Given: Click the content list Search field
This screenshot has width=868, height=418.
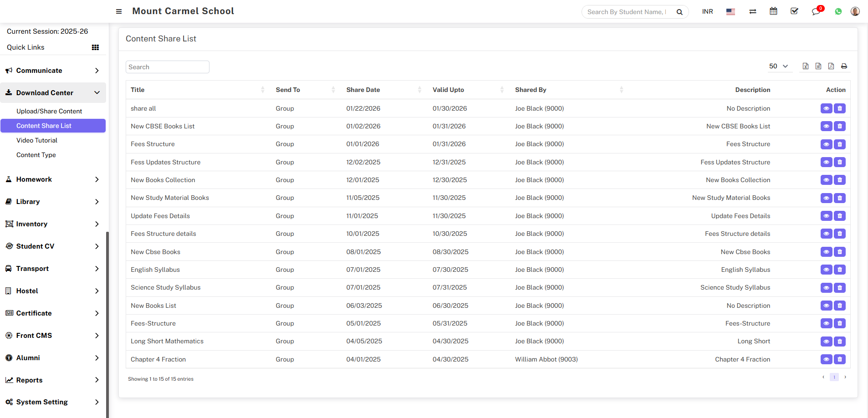Looking at the screenshot, I should click(x=167, y=67).
